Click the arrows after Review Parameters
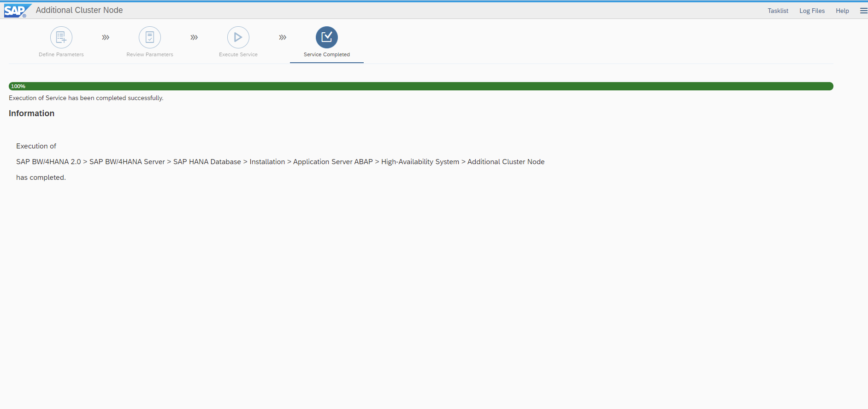 coord(194,37)
